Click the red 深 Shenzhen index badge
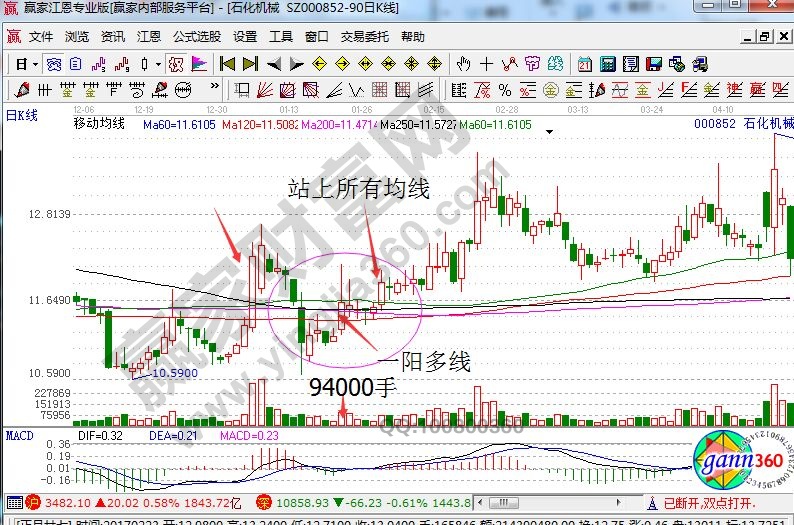This screenshot has height=525, width=794. coord(264,503)
